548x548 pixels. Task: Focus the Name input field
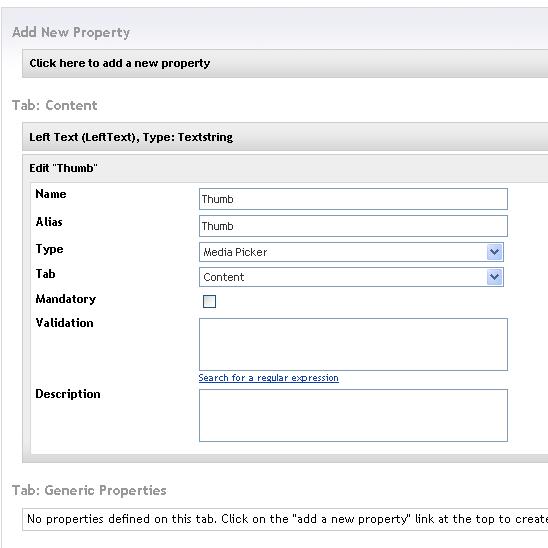[x=353, y=199]
